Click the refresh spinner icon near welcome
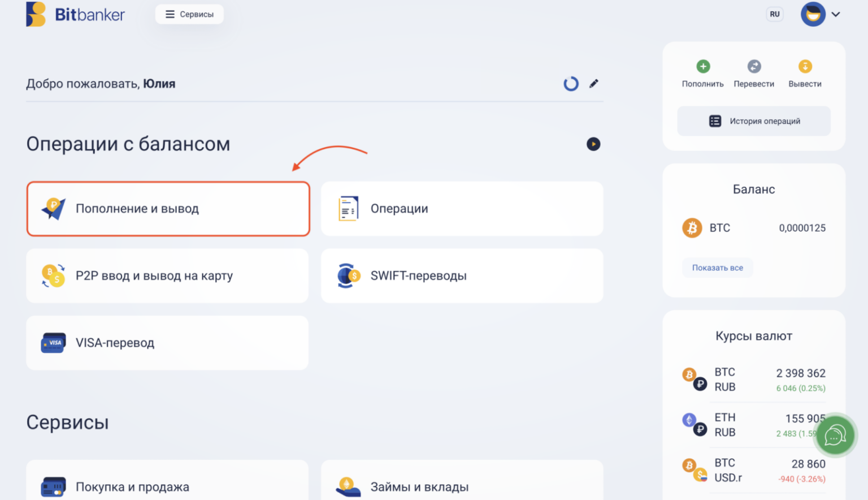Image resolution: width=868 pixels, height=500 pixels. [x=571, y=84]
